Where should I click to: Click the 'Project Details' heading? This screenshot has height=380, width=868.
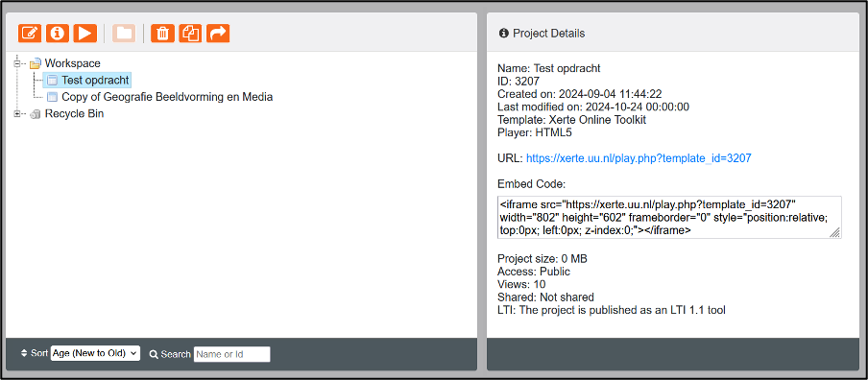click(x=548, y=34)
